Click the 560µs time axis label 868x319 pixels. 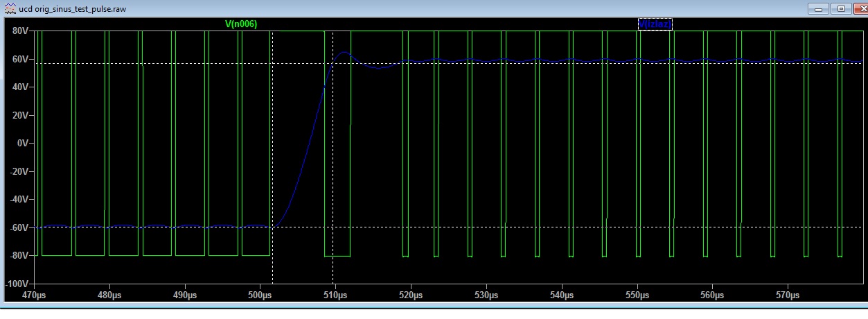[712, 295]
